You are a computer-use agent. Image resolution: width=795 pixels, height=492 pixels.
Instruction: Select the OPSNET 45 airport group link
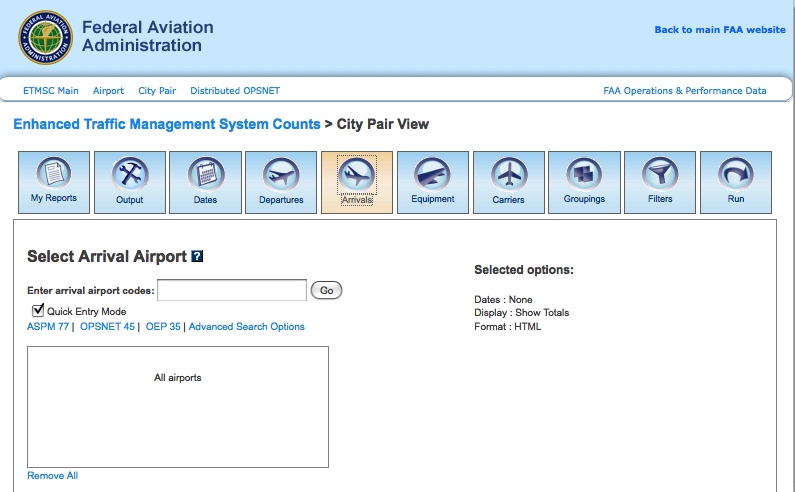coord(107,327)
